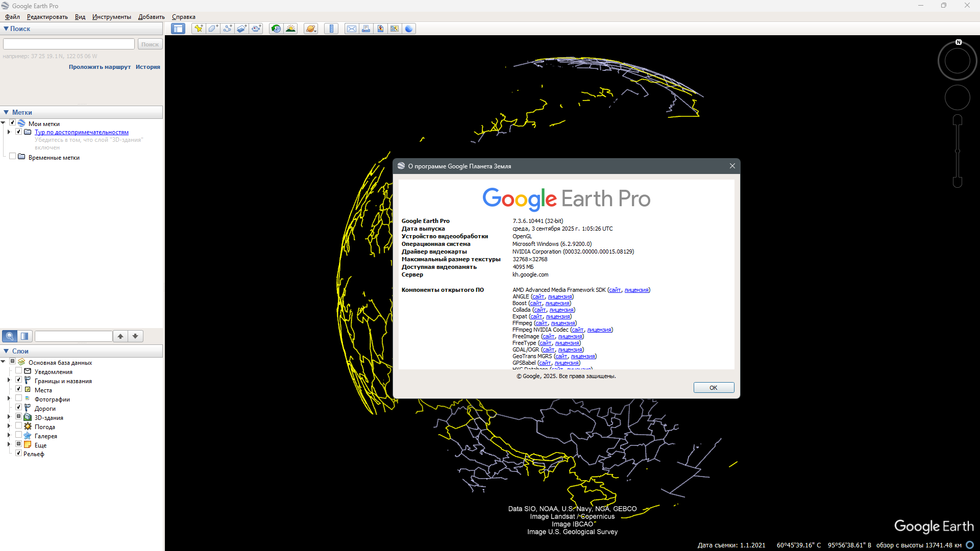The width and height of the screenshot is (980, 551).
Task: Open the Ruler measurement tool
Action: (331, 29)
